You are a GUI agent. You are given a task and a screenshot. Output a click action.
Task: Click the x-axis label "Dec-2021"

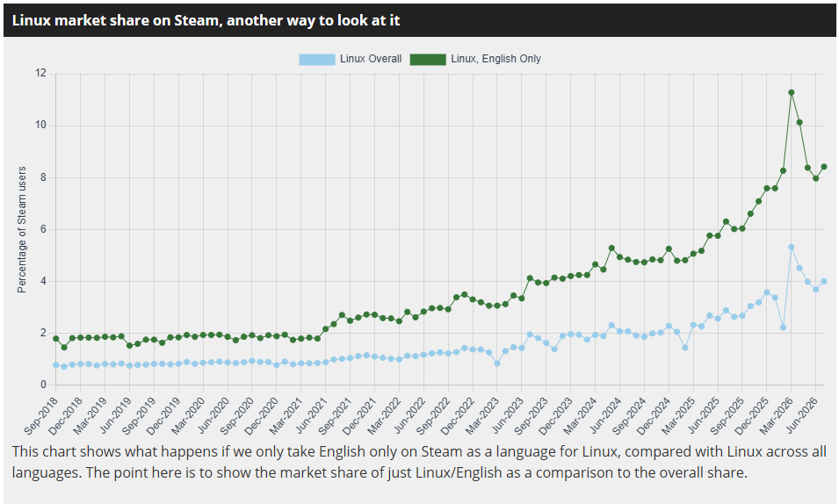[361, 415]
